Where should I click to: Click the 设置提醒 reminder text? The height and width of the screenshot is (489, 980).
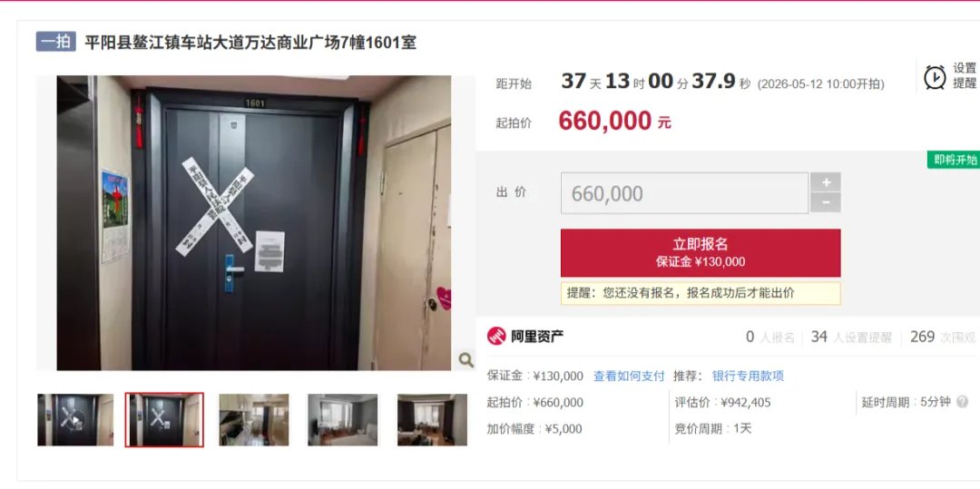965,76
